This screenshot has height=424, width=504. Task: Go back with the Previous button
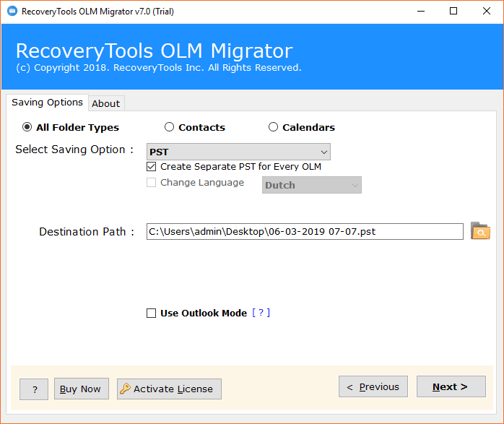click(x=373, y=386)
